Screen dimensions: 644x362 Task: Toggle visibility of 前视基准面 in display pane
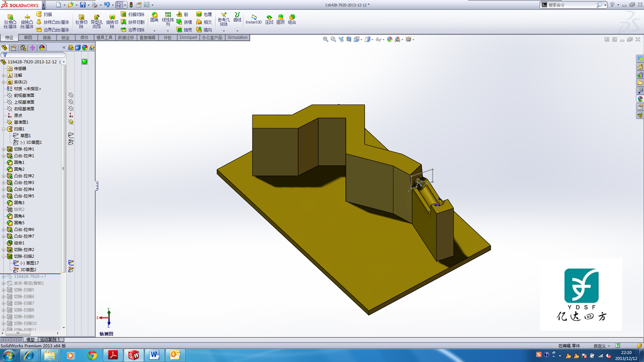coord(71,95)
